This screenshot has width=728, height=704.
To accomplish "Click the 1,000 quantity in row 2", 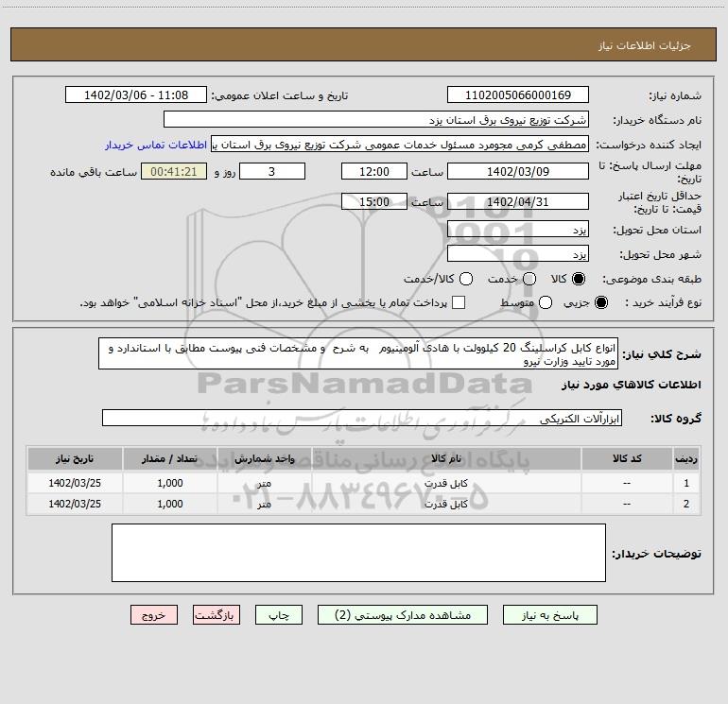I will pos(170,504).
